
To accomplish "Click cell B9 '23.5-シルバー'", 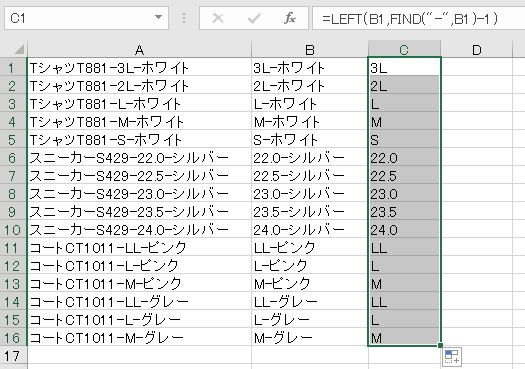I will [310, 212].
